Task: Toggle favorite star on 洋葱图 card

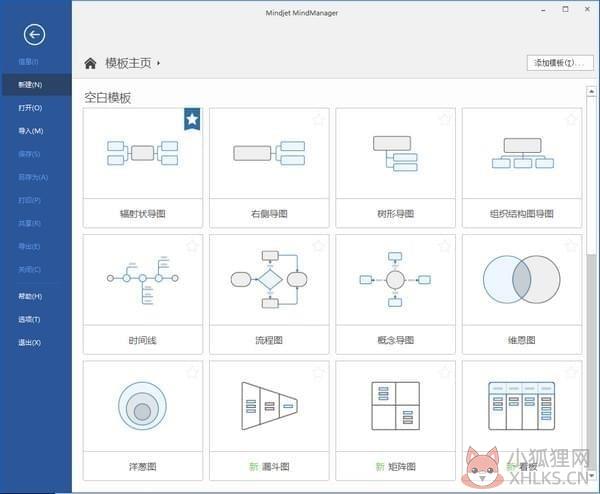Action: [192, 373]
